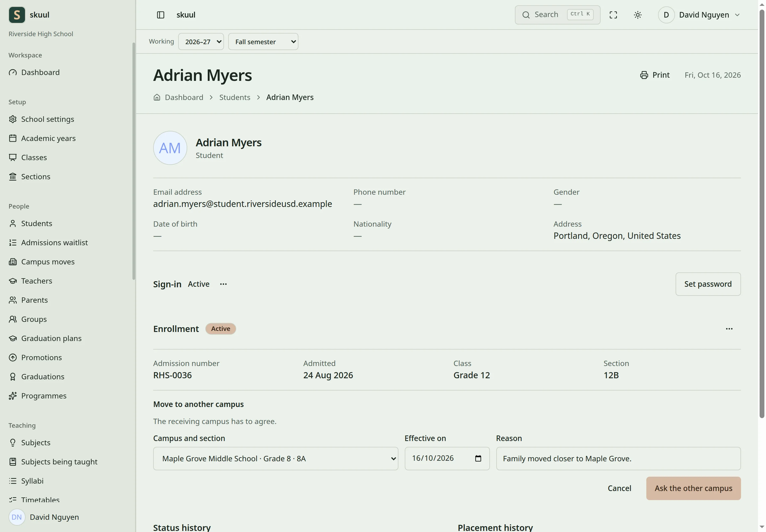This screenshot has height=532, width=766.
Task: Click the sidebar's vertical scrollbar
Action: (x=134, y=161)
